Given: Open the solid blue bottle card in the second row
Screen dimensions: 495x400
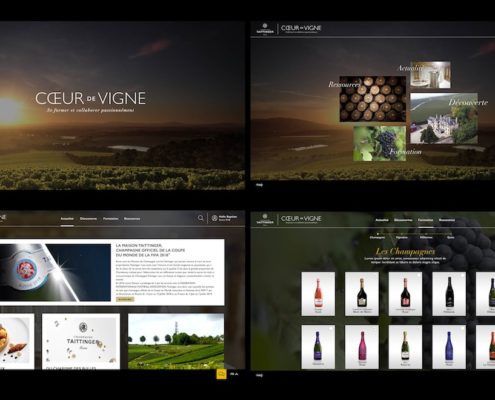Looking at the screenshot, I should click(x=449, y=347).
